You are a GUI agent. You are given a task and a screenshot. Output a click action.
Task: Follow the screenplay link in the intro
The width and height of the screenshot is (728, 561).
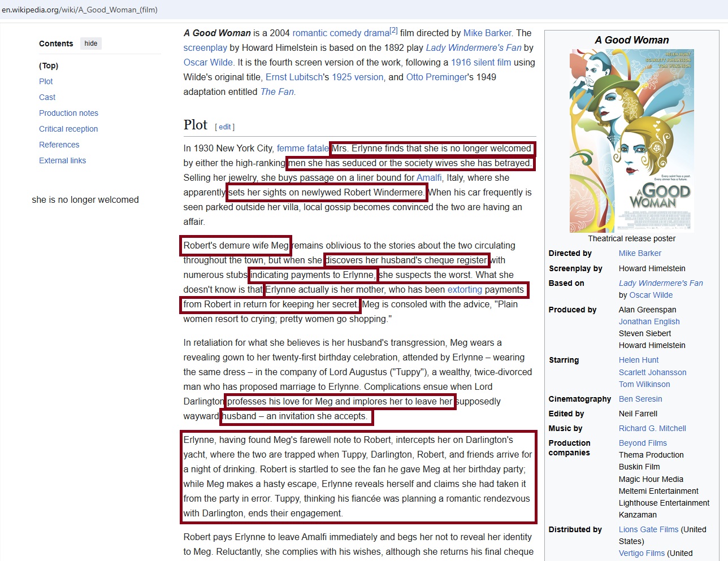(x=205, y=48)
